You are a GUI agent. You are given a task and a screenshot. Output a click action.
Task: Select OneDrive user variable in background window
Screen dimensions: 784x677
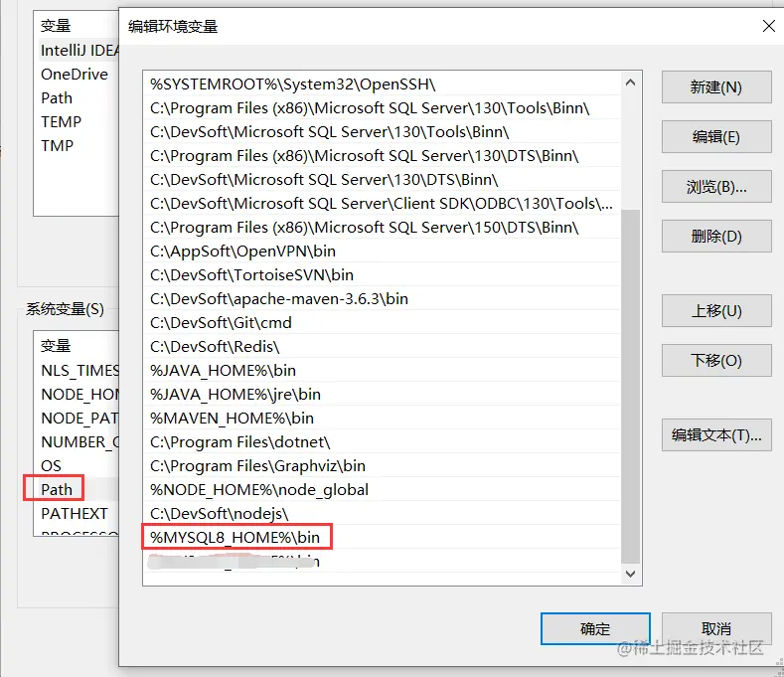[77, 74]
